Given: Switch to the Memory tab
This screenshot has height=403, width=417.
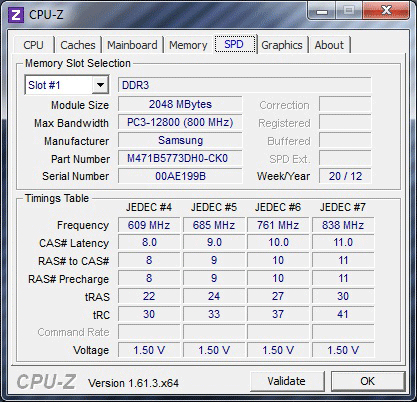Looking at the screenshot, I should click(188, 45).
